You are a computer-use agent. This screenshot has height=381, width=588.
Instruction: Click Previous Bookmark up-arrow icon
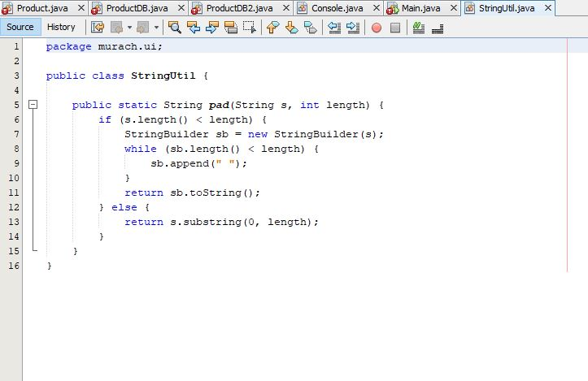(x=272, y=28)
